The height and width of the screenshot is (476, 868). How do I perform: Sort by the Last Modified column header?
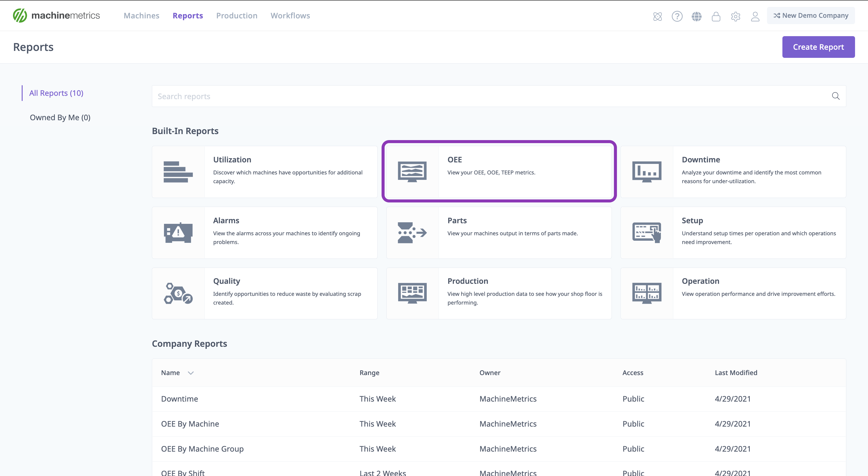point(736,373)
